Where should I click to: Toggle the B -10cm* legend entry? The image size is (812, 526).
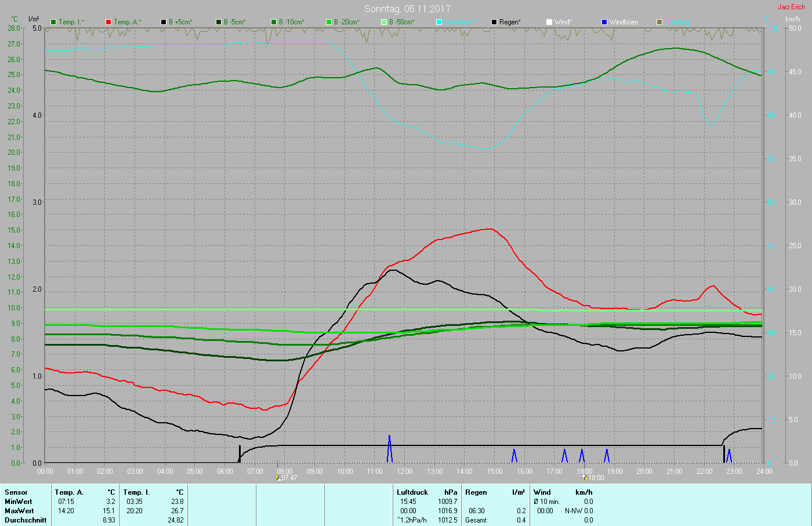[287, 22]
